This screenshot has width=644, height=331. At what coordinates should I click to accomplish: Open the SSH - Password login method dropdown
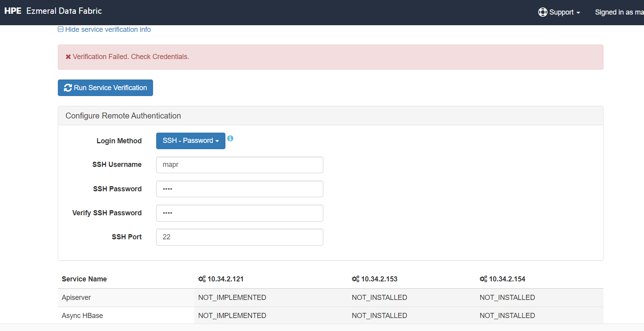(191, 141)
